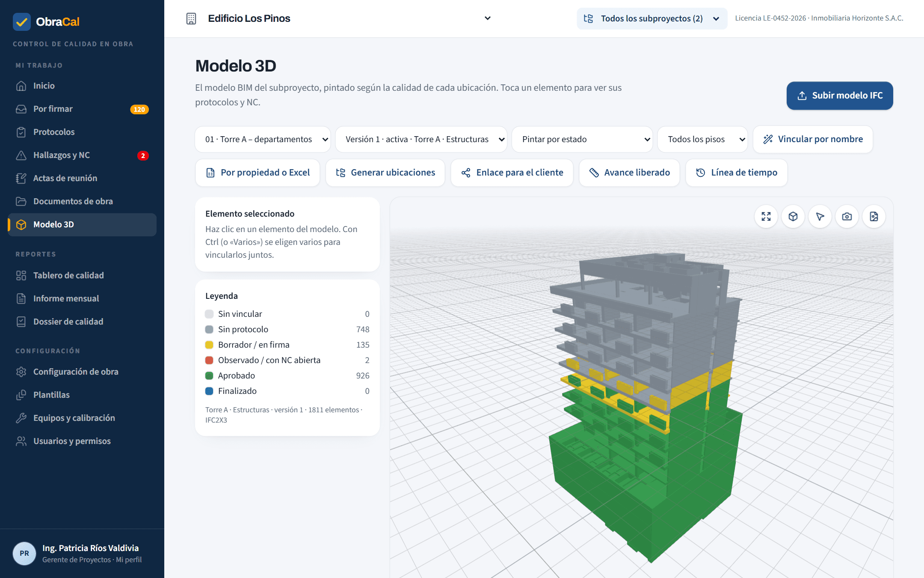This screenshot has width=924, height=578.
Task: Click the Plantillas copy icon
Action: coord(21,395)
